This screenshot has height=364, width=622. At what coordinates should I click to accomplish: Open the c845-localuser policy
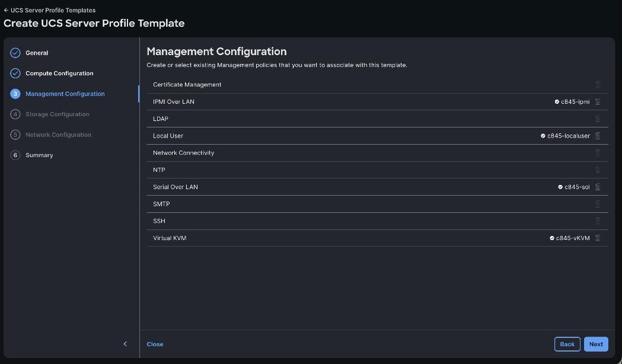point(569,136)
